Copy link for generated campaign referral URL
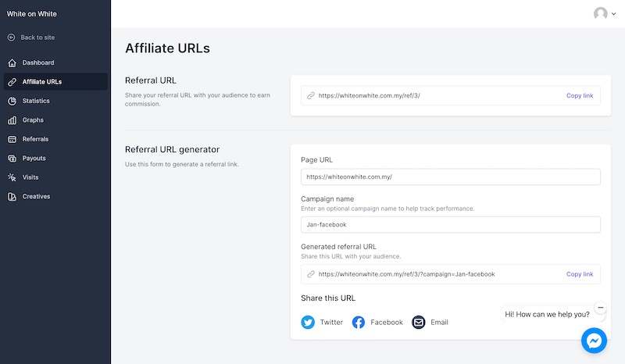 click(x=579, y=274)
